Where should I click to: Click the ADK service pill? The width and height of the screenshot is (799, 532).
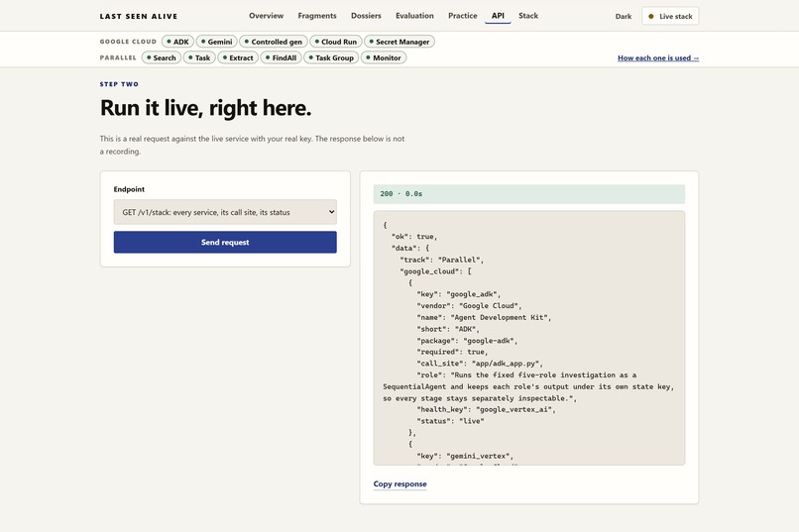point(177,42)
